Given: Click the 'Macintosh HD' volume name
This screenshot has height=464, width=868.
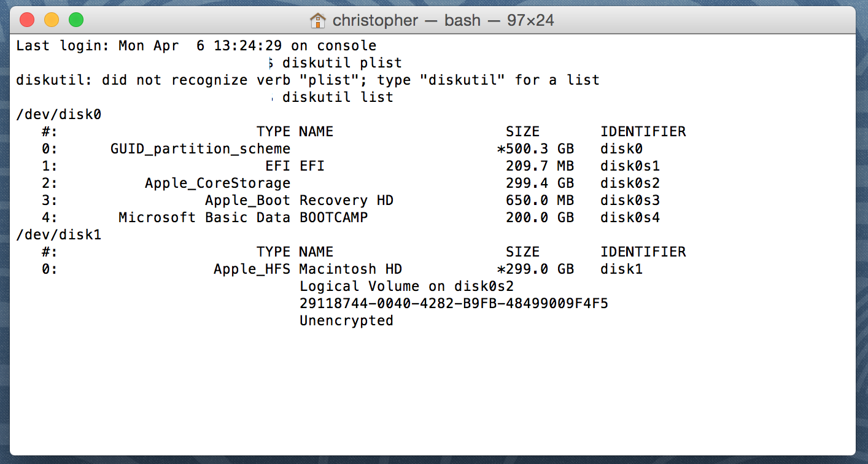Looking at the screenshot, I should pyautogui.click(x=351, y=269).
